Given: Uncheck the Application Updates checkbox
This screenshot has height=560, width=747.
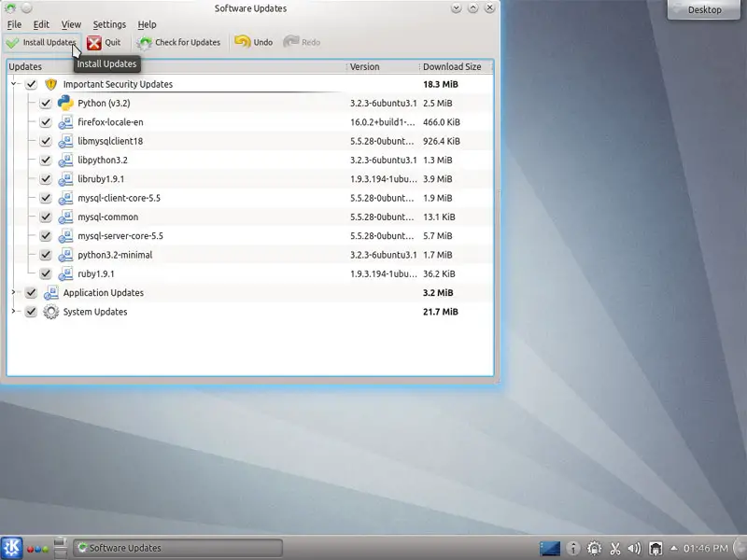Looking at the screenshot, I should [x=31, y=293].
